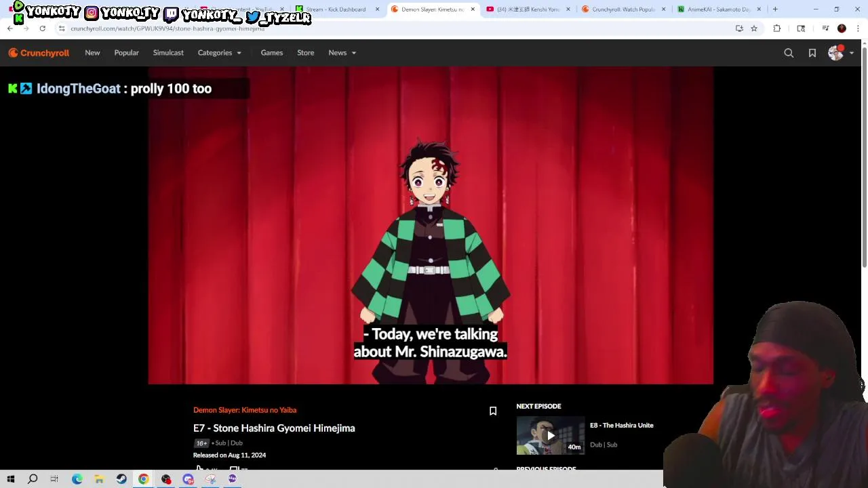This screenshot has width=868, height=488.
Task: View site information icon in address bar
Action: point(62,28)
